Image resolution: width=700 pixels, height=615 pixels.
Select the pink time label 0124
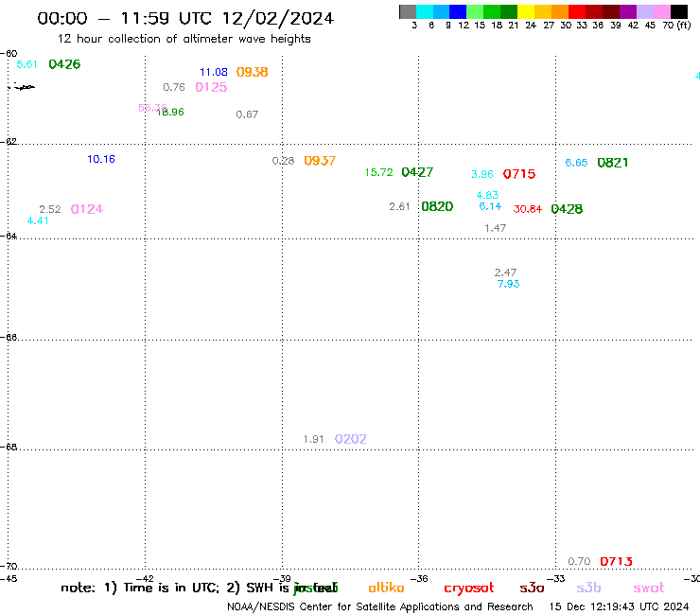[x=87, y=209]
